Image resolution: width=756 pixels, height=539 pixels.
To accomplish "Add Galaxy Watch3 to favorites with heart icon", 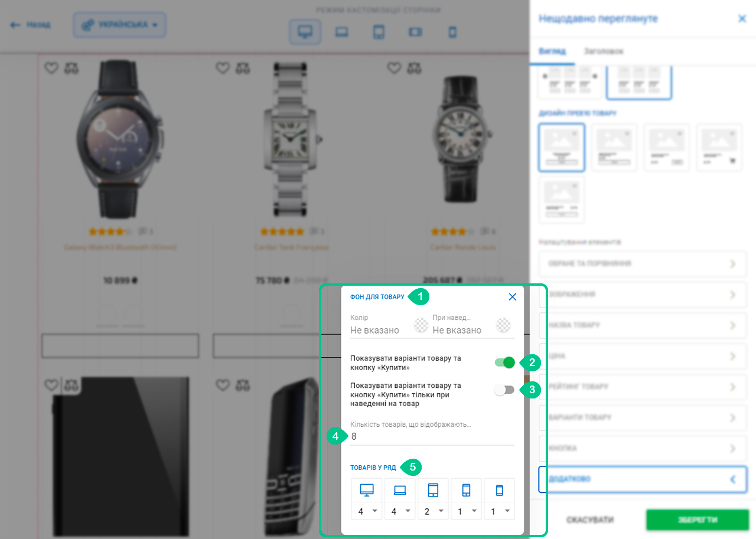I will click(x=51, y=68).
